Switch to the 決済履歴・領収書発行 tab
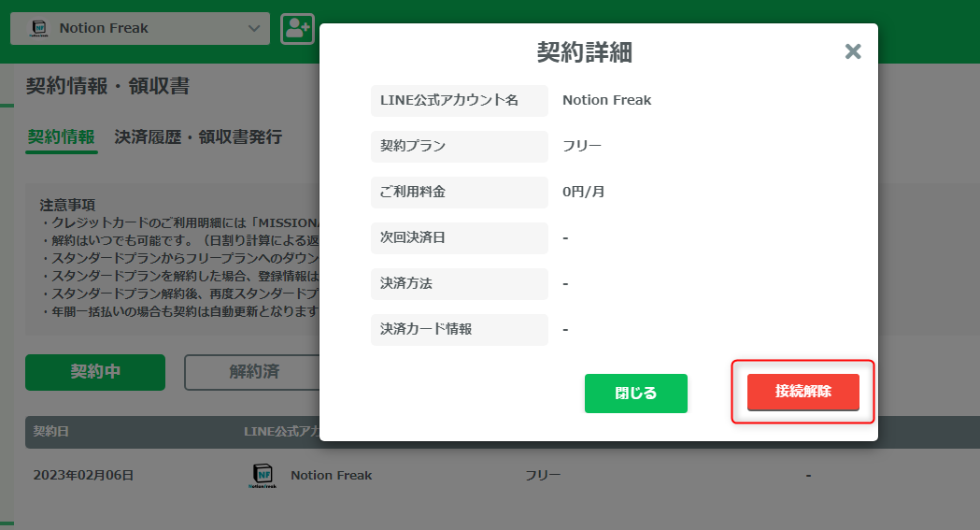 198,136
